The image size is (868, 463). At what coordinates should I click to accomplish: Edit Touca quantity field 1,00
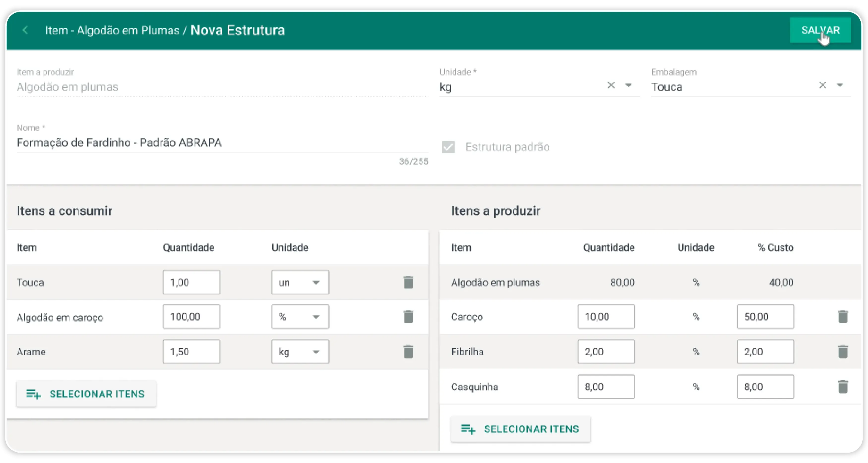191,282
